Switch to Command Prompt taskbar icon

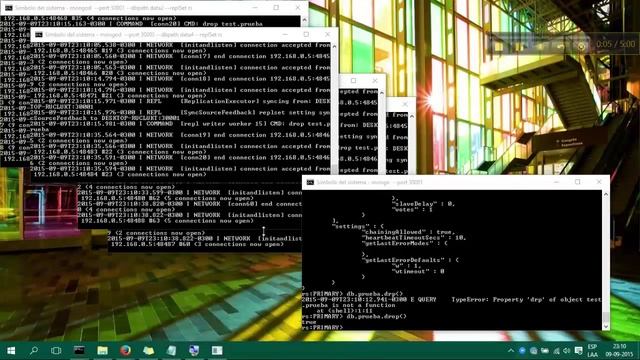click(x=79, y=350)
